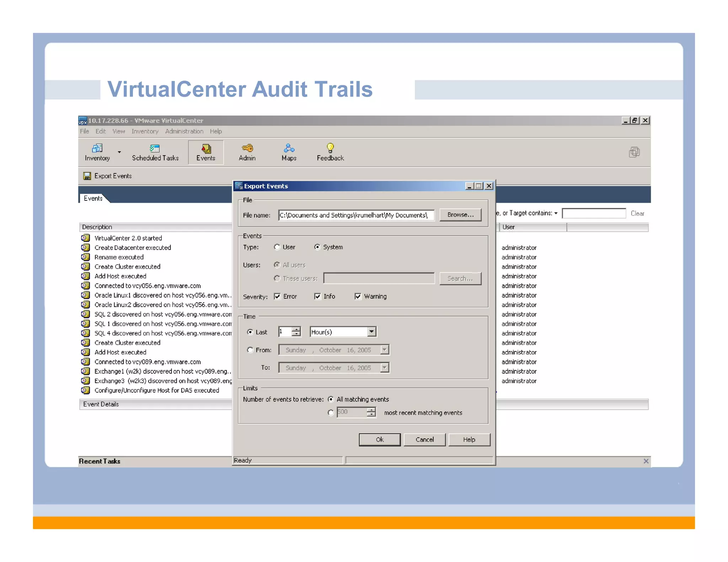Screen dimensions: 728x562
Task: Open the From date picker dropdown
Action: (x=384, y=350)
